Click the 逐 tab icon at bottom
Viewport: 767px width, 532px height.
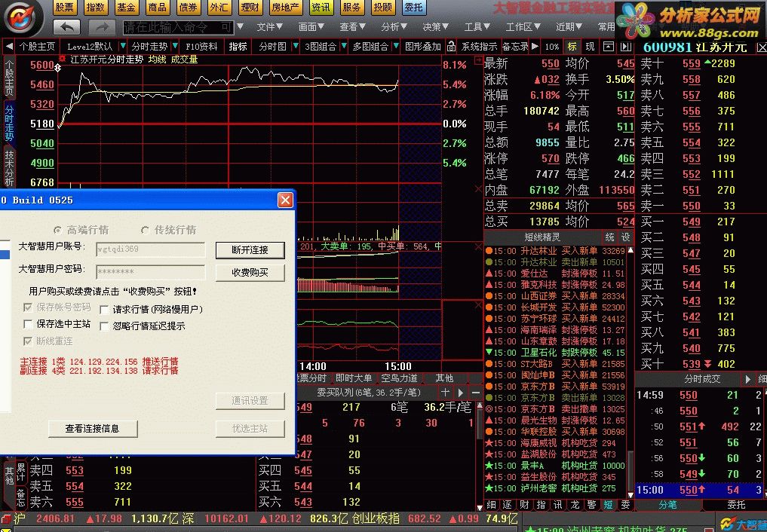tap(508, 505)
